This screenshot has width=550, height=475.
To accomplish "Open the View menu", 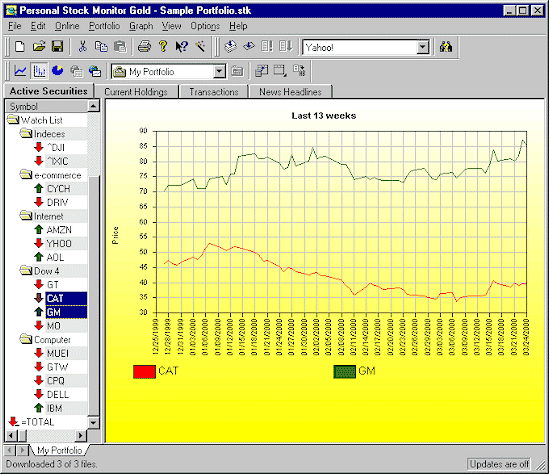I will (x=172, y=26).
